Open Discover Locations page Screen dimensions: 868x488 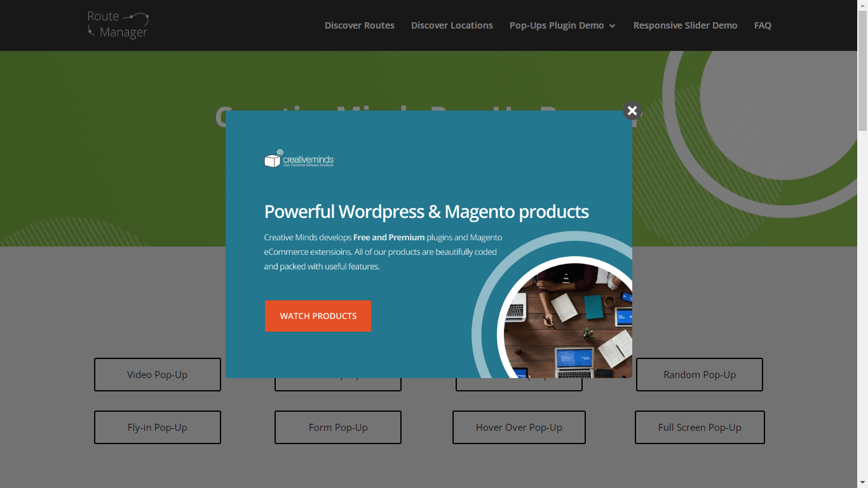452,25
